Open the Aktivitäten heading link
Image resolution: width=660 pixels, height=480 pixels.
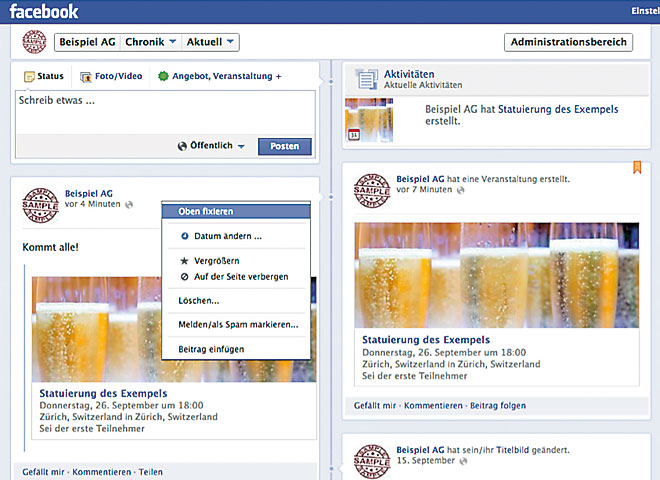pyautogui.click(x=409, y=74)
